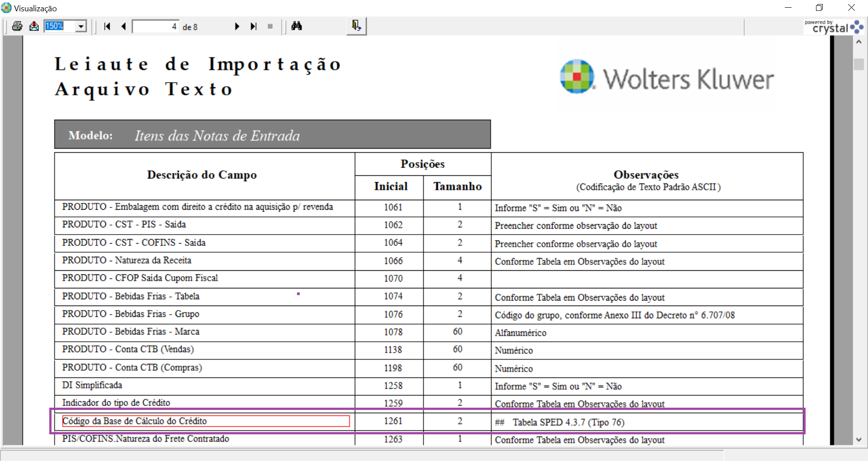Restore down the Visualização window
This screenshot has height=461, width=868.
(x=819, y=8)
